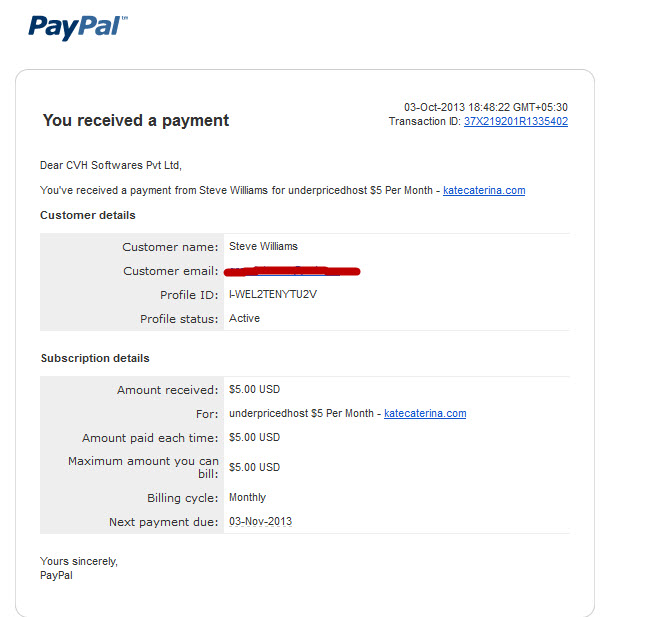646x617 pixels.
Task: Click the Profile ID value I-WEL2TENYTU2V
Action: pyautogui.click(x=273, y=294)
